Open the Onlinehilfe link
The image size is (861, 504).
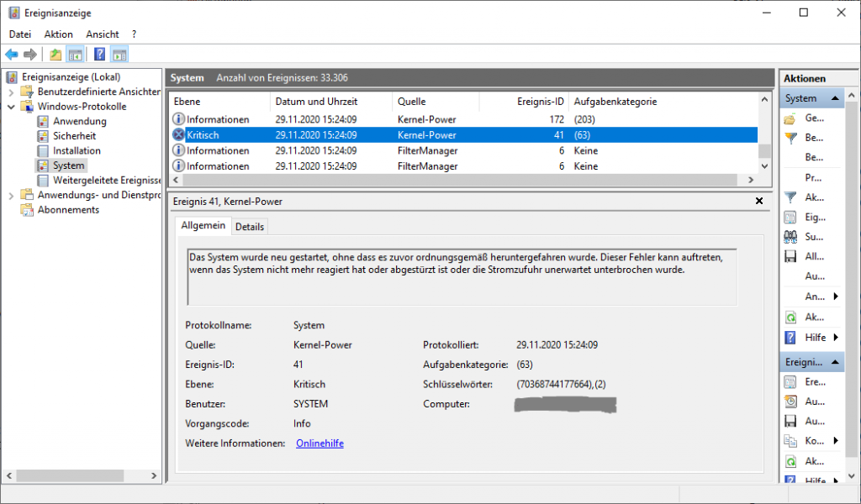(320, 444)
